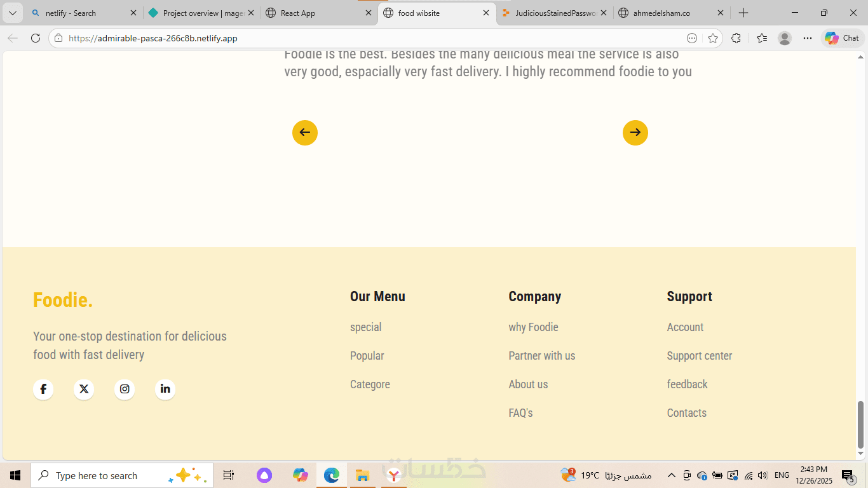This screenshot has width=868, height=488.
Task: Open the Popular menu link
Action: [367, 356]
